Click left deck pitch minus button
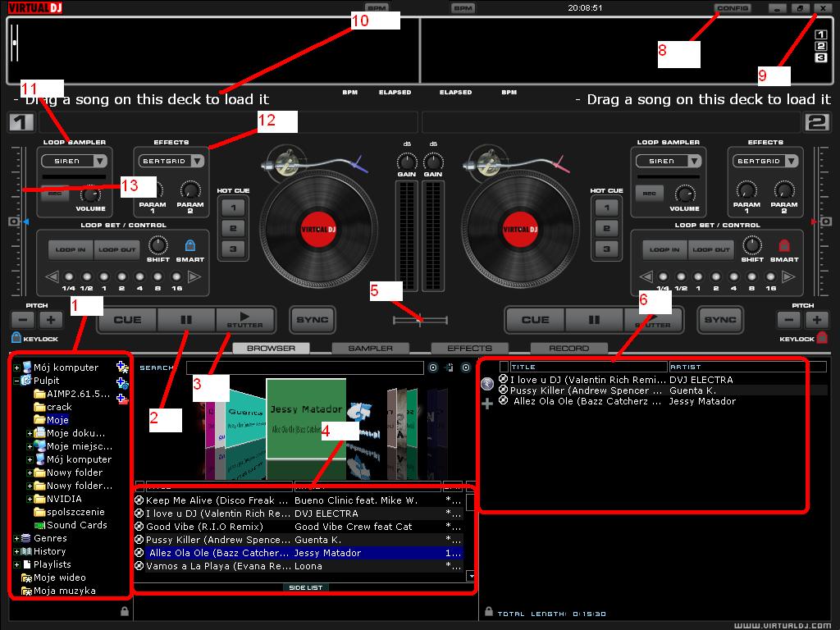 (x=23, y=320)
